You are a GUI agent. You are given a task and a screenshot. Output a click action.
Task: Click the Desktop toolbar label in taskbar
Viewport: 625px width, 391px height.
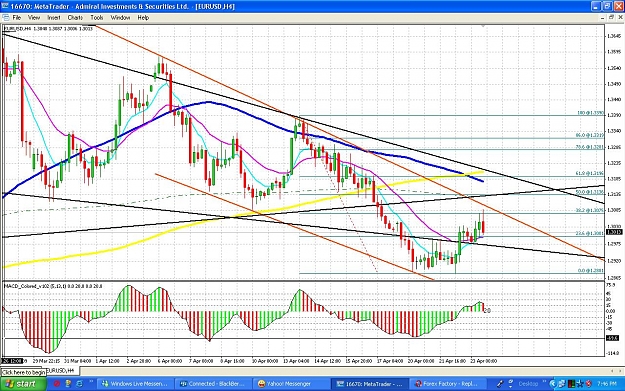528,383
